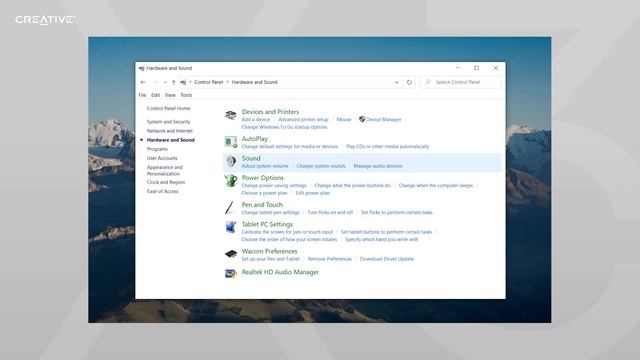
Task: Refresh the Control Panel view
Action: point(409,82)
